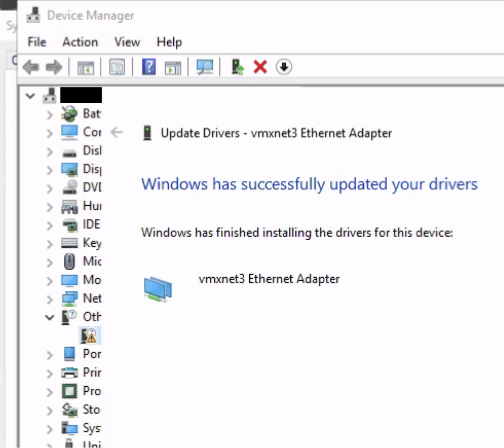
Task: Click the Device Manager title bar icon
Action: [34, 15]
